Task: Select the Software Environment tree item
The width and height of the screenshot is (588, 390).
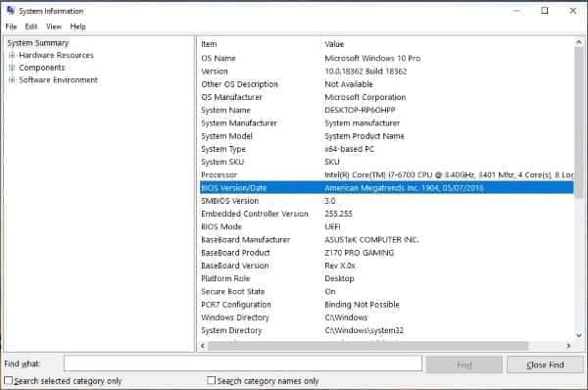Action: (x=58, y=80)
